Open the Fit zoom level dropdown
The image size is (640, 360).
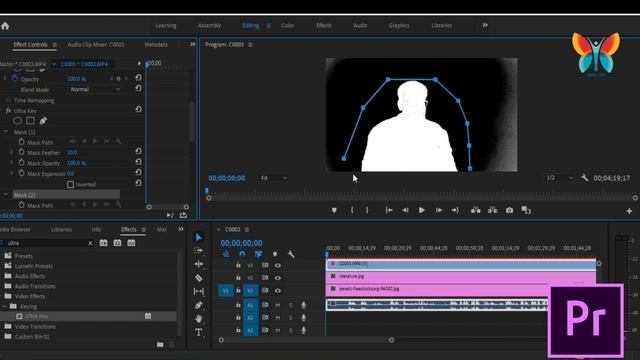(x=273, y=178)
